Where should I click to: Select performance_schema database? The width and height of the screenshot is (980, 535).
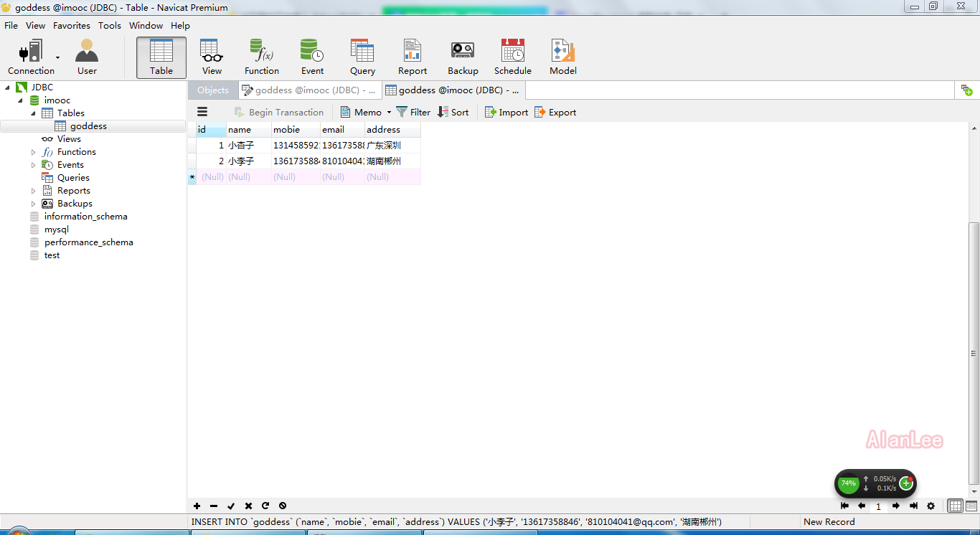point(88,242)
